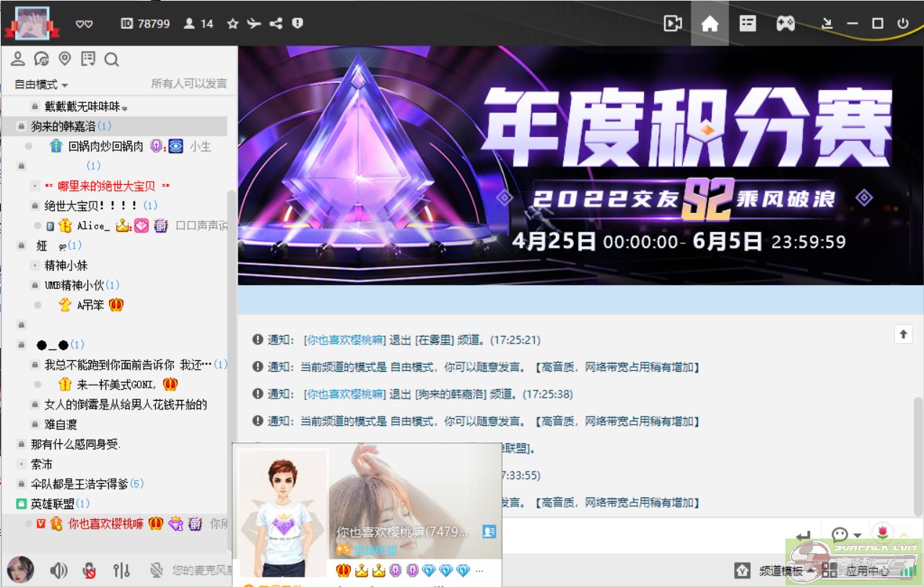Open the emoji picker dropdown
Screen dimensions: 924x587
tap(846, 535)
